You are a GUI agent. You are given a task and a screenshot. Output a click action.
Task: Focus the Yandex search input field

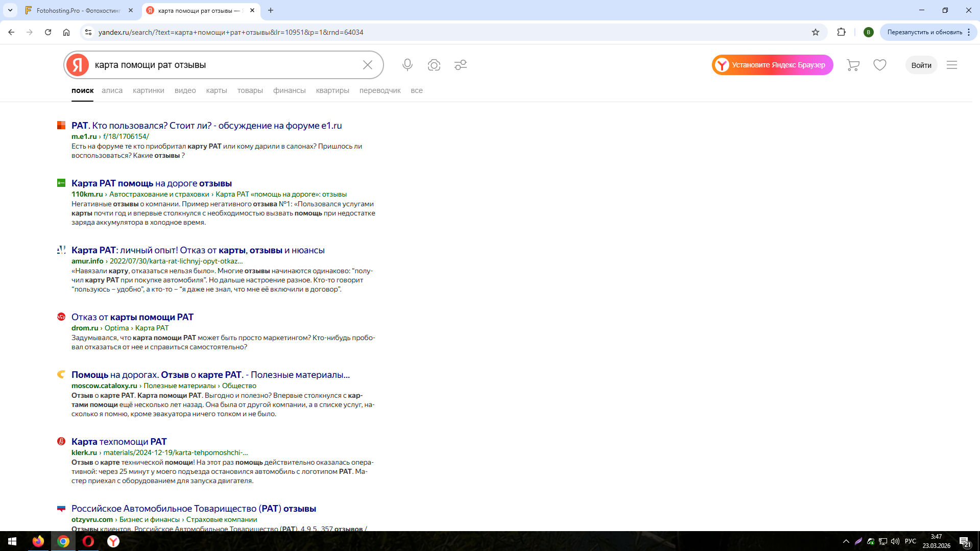[225, 65]
